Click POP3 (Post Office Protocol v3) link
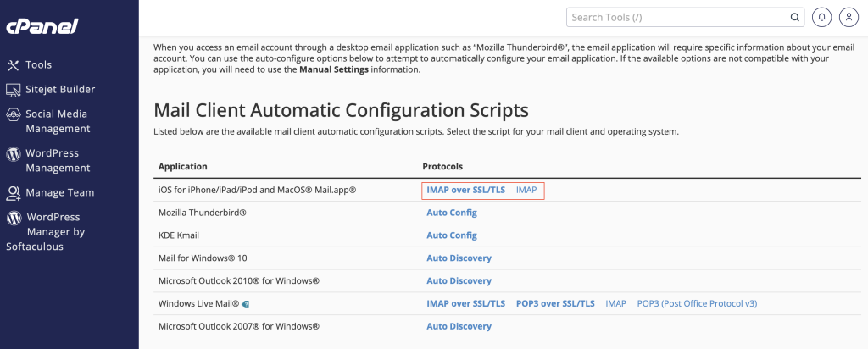Image resolution: width=868 pixels, height=349 pixels. tap(697, 303)
